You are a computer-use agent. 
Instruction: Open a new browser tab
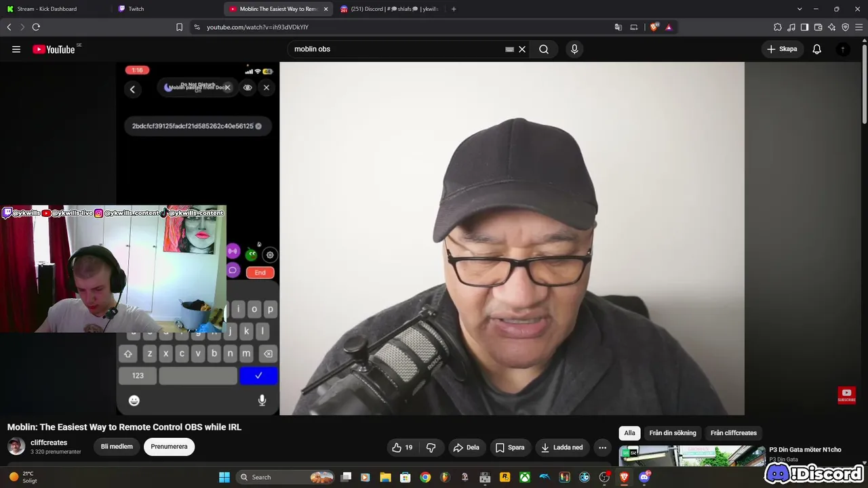[454, 9]
